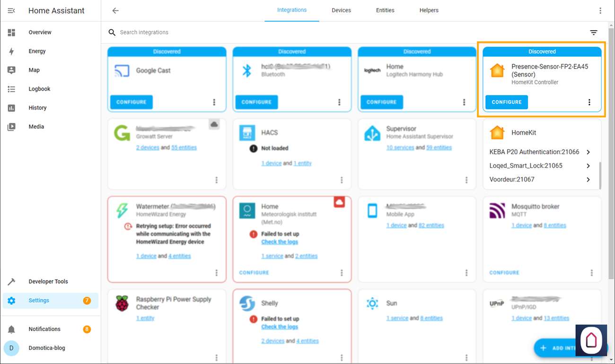Click the Notifications bell icon
Screen dimensions: 615x364
click(x=11, y=329)
